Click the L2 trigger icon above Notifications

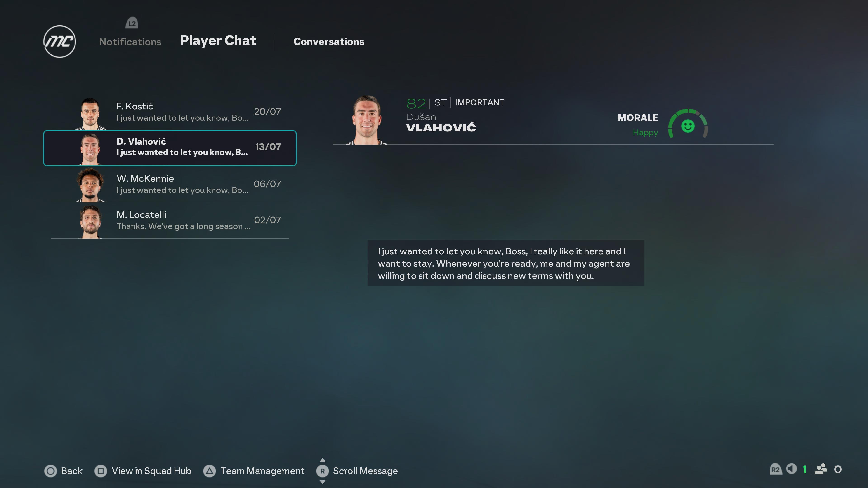pos(132,23)
